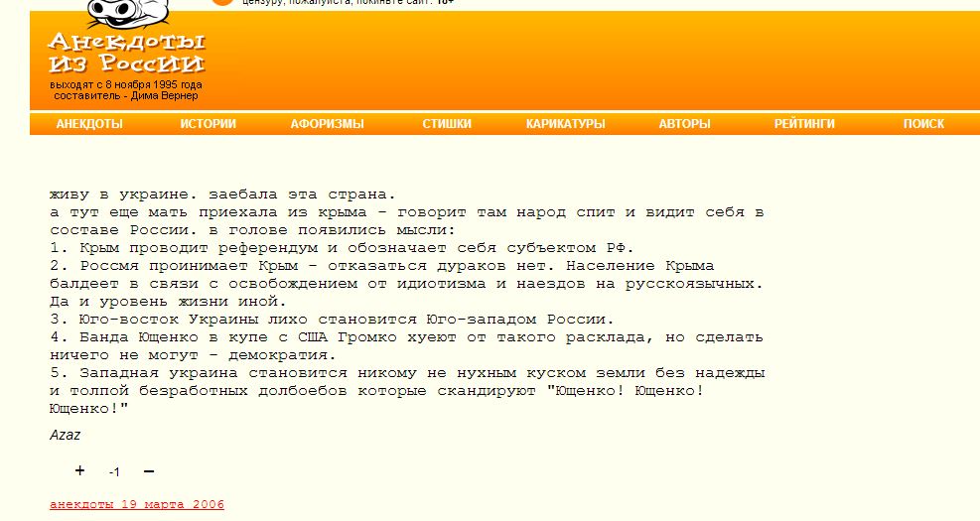Click the line starting 4. Банда Ющенко

[x=406, y=337]
